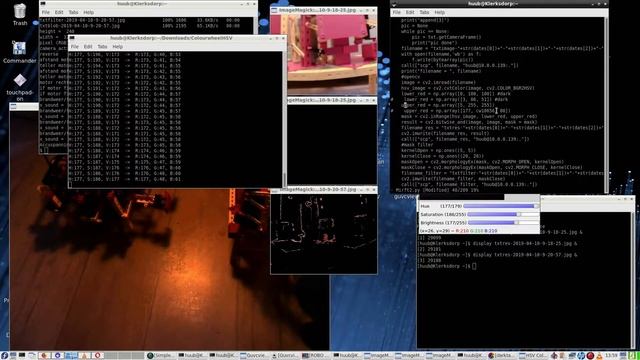The image size is (640, 360).
Task: Open Tabs menu in Colourwheel HSV terminal
Action: (102, 47)
